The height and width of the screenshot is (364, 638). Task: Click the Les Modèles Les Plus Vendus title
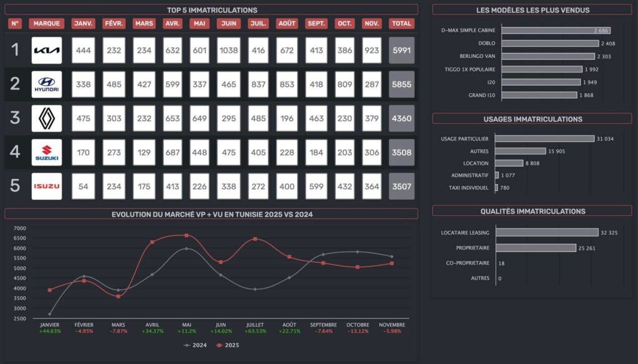coord(532,10)
